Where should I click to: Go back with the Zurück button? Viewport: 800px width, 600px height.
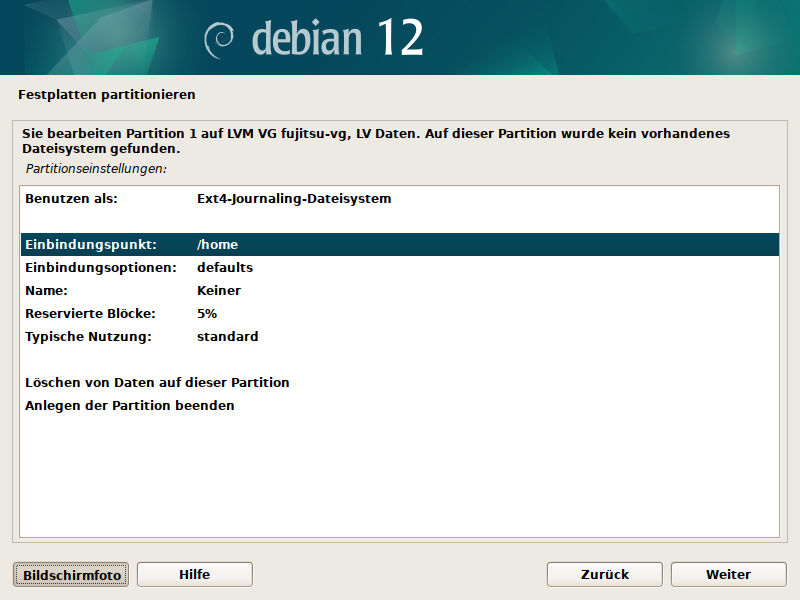click(x=604, y=574)
